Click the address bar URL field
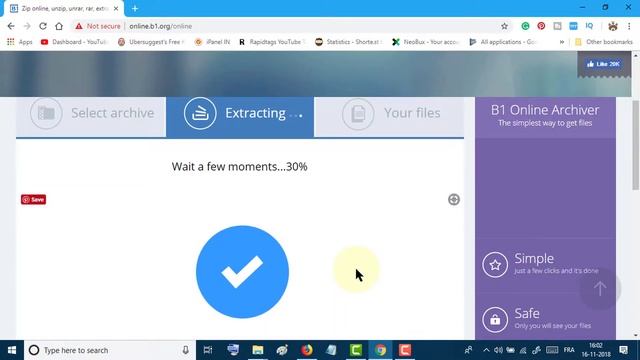 pyautogui.click(x=310, y=26)
